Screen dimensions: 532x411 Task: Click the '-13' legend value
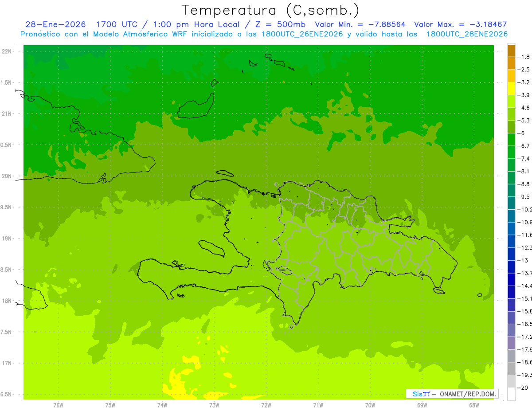coord(522,261)
